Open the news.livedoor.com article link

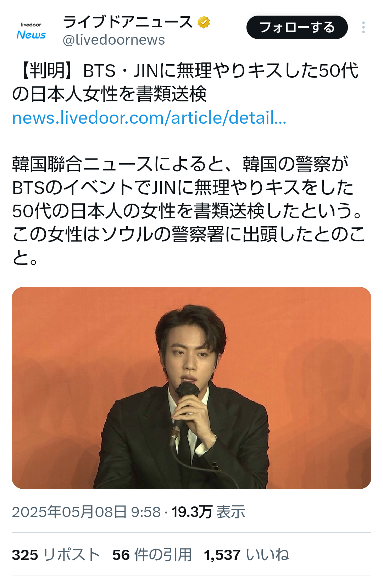[149, 118]
